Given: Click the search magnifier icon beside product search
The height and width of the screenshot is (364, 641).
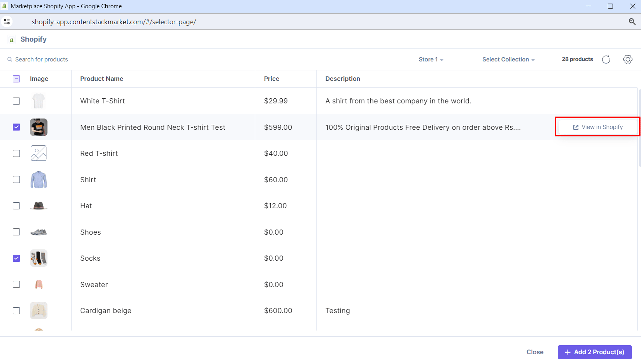Looking at the screenshot, I should [x=10, y=59].
